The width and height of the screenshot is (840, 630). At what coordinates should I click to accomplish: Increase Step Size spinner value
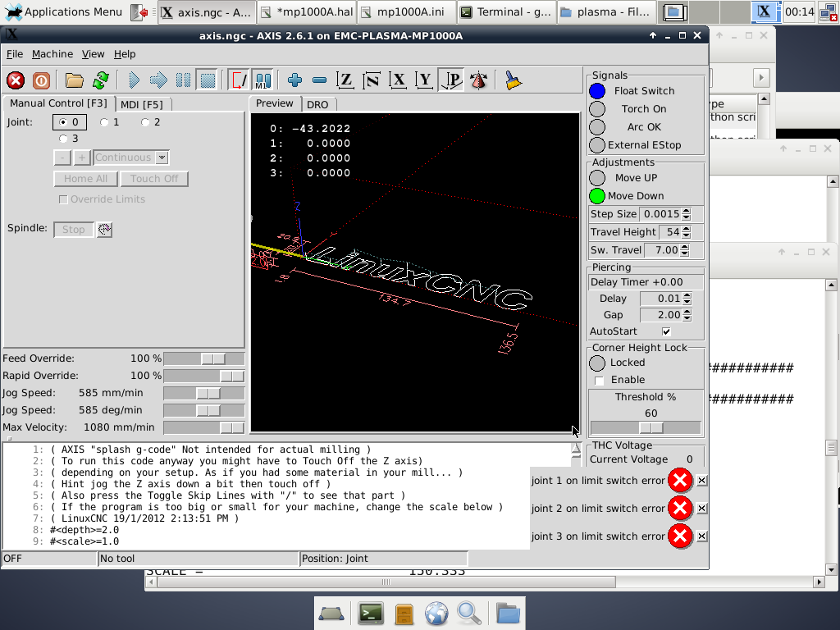tap(687, 211)
